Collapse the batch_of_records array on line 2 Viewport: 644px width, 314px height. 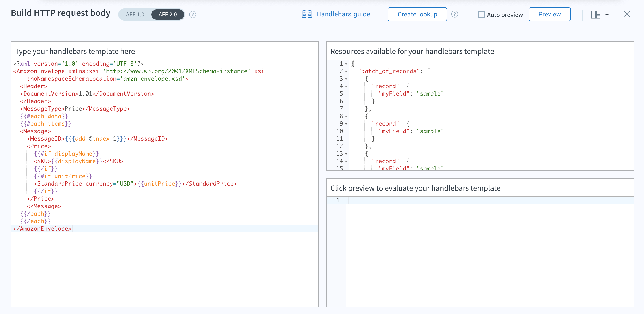pos(346,71)
